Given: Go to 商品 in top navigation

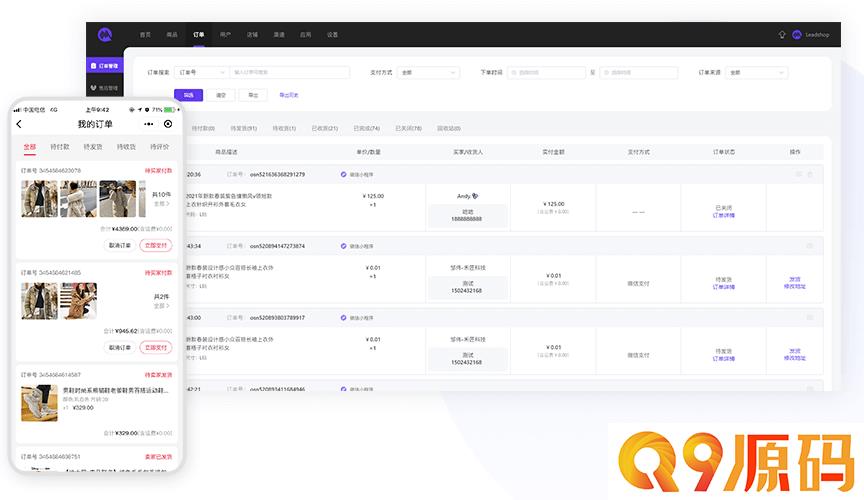Looking at the screenshot, I should pyautogui.click(x=172, y=35).
